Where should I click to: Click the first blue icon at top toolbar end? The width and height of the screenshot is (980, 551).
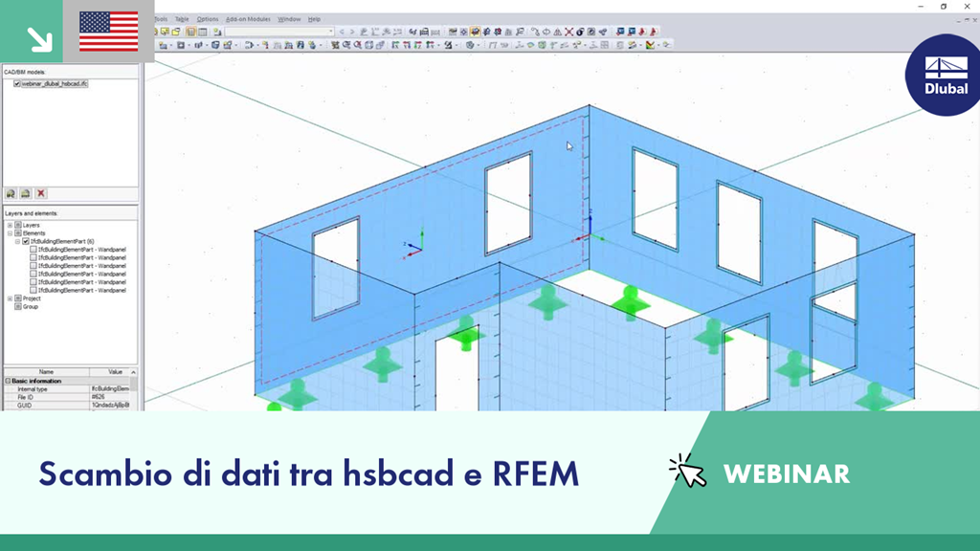(x=620, y=32)
